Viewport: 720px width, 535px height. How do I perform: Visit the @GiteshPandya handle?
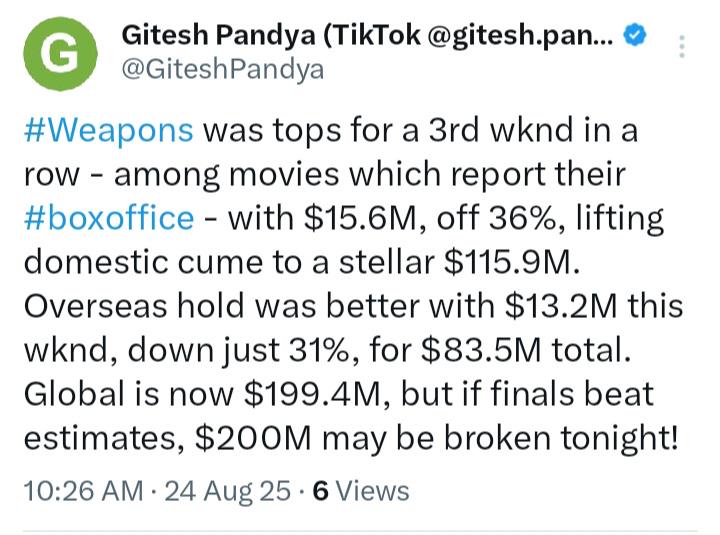223,70
